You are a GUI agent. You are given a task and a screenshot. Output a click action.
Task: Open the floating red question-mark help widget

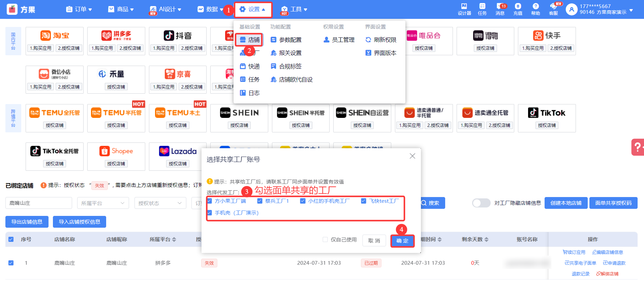pos(638,147)
